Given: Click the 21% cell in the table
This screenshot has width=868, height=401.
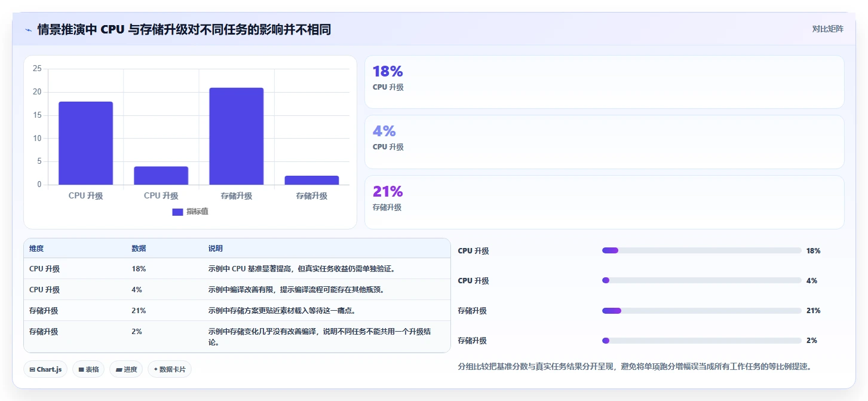Looking at the screenshot, I should 139,311.
